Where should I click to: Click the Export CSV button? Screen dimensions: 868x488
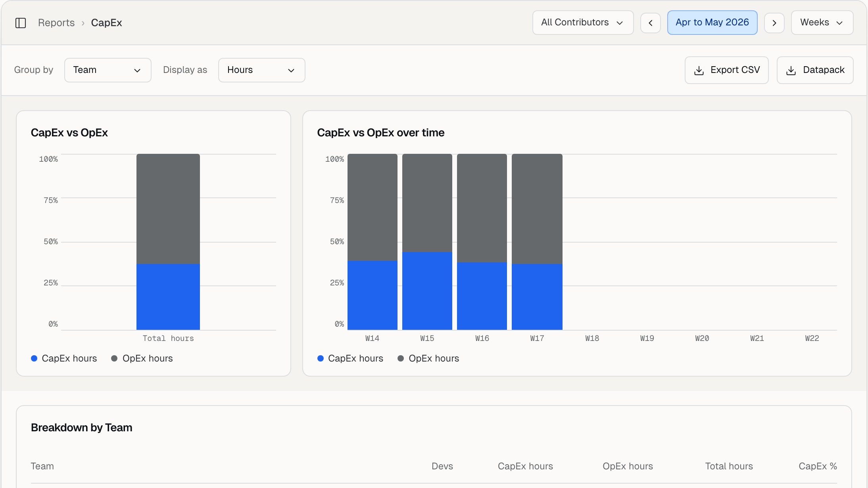point(726,70)
